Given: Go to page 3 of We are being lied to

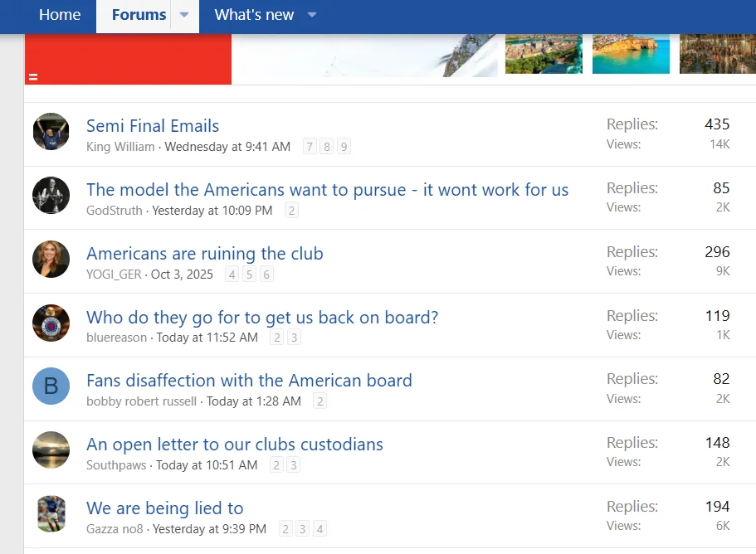Looking at the screenshot, I should click(302, 528).
